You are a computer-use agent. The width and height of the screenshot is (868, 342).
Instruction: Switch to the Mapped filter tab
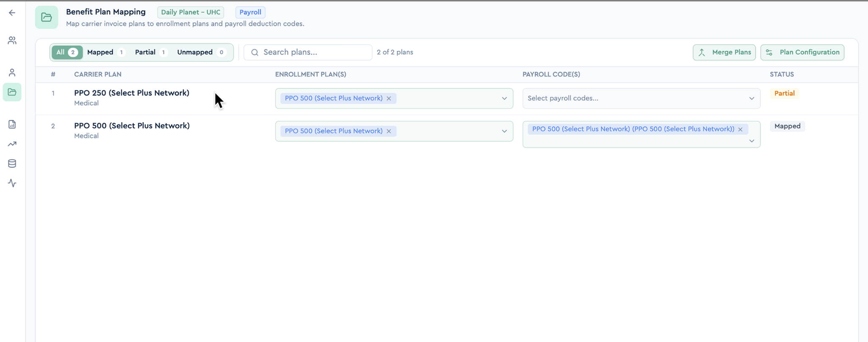point(106,52)
